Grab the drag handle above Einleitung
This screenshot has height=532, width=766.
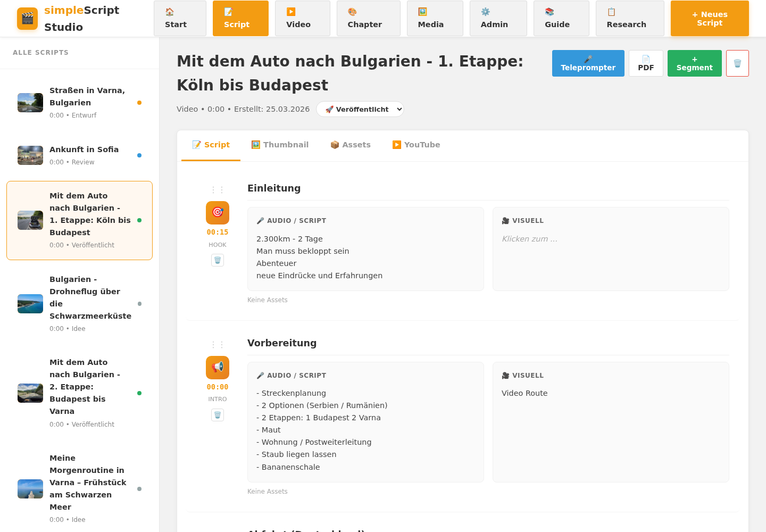[218, 190]
